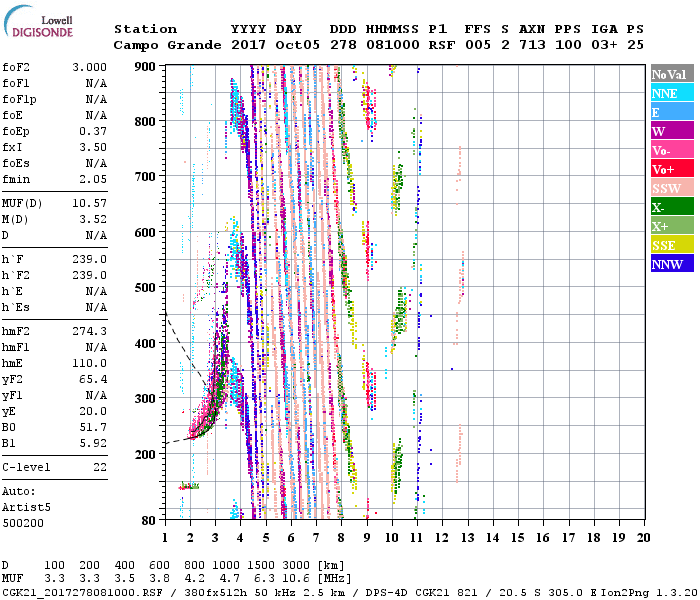Image resolution: width=700 pixels, height=600 pixels.
Task: Click the 20 MHz frequency axis label
Action: pyautogui.click(x=643, y=537)
